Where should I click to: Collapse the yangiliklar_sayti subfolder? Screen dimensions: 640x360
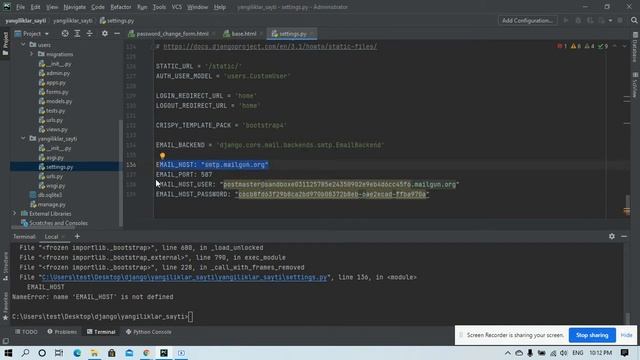23,139
